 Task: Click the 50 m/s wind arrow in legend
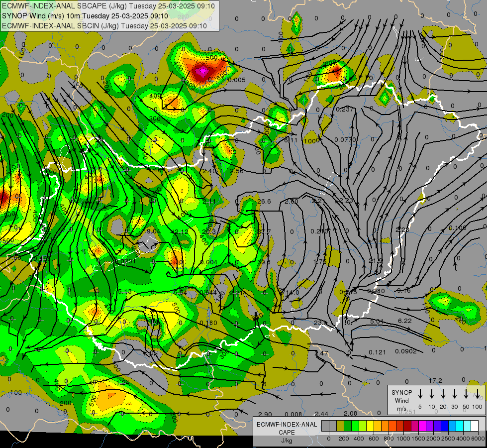tap(466, 393)
